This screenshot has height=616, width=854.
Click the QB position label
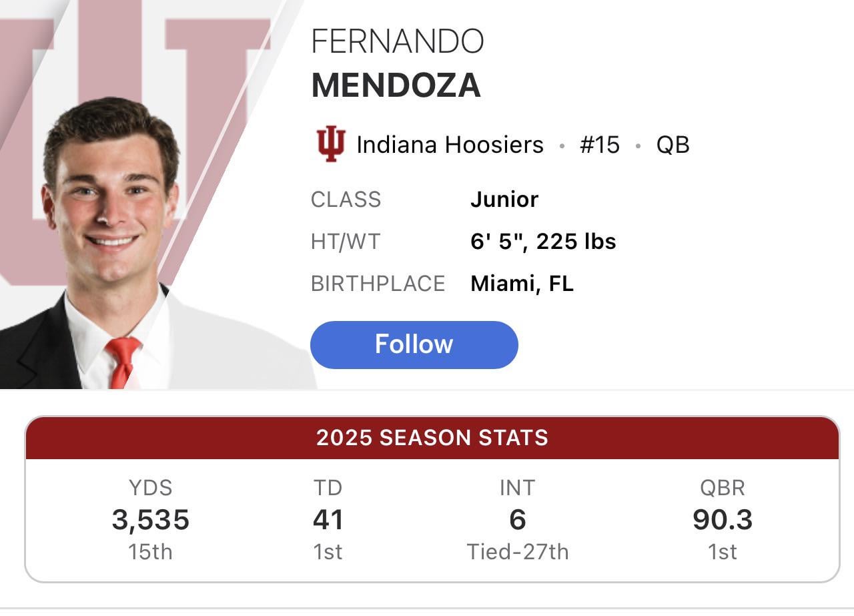click(675, 143)
